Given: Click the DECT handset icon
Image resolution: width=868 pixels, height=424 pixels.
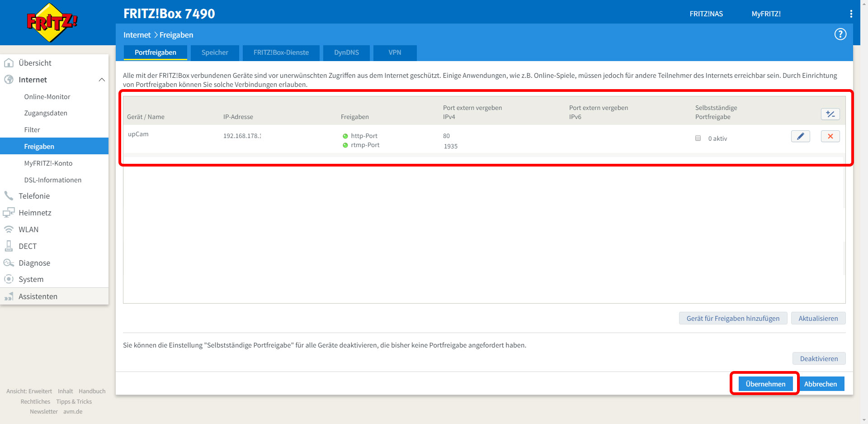Looking at the screenshot, I should (9, 246).
